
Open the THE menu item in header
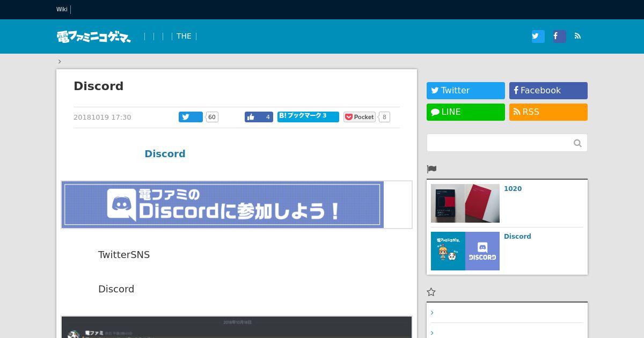pyautogui.click(x=184, y=36)
